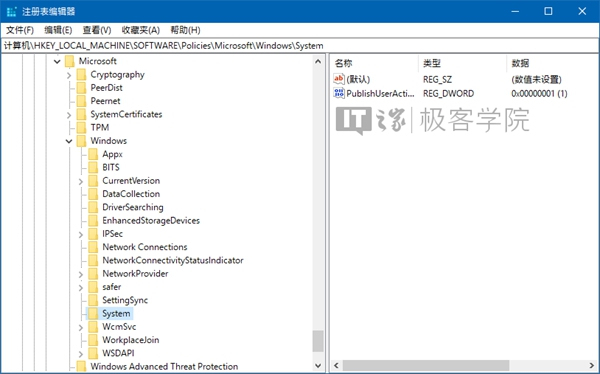Expand the SystemCertificates key

click(x=69, y=115)
